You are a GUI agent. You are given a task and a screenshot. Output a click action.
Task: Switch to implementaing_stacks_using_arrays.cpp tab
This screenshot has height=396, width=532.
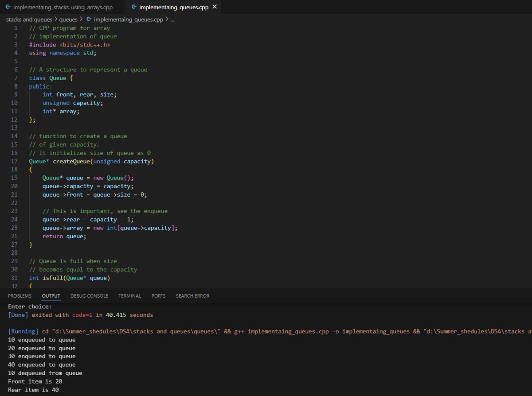[x=63, y=8]
